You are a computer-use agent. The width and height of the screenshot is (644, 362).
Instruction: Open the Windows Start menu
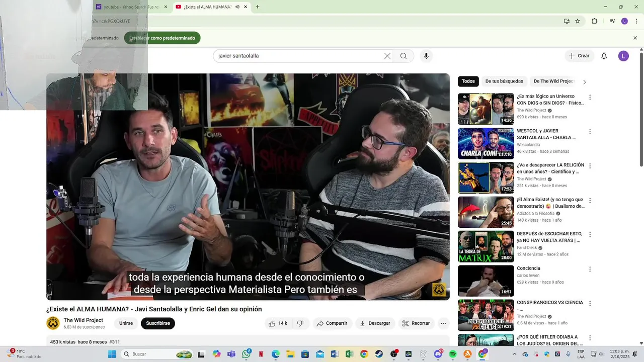pos(112,354)
